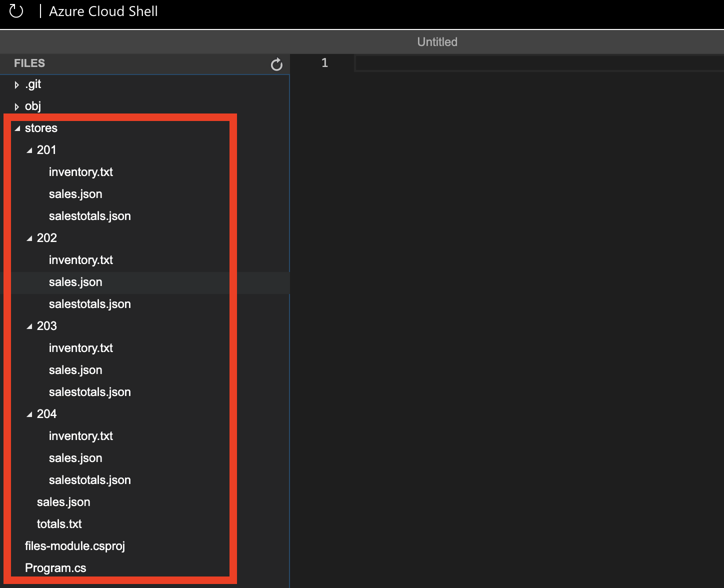Screen dimensions: 724x588
Task: Collapse the stores folder arrow
Action: click(x=17, y=128)
